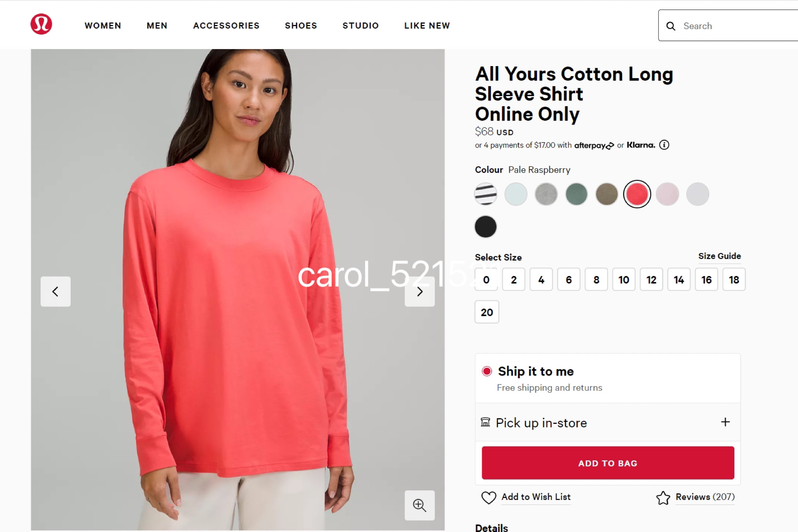Expand the Pick up in-store section
The image size is (798, 532).
click(x=725, y=422)
